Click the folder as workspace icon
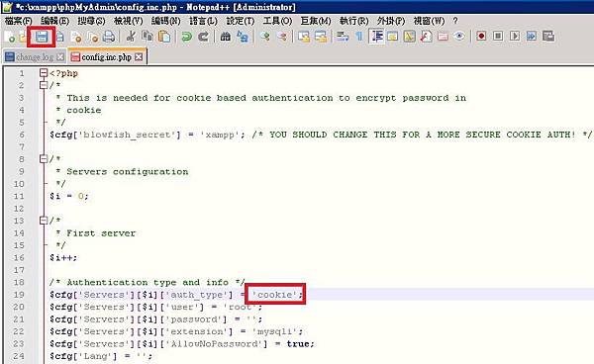This screenshot has width=594, height=364. coord(443,37)
